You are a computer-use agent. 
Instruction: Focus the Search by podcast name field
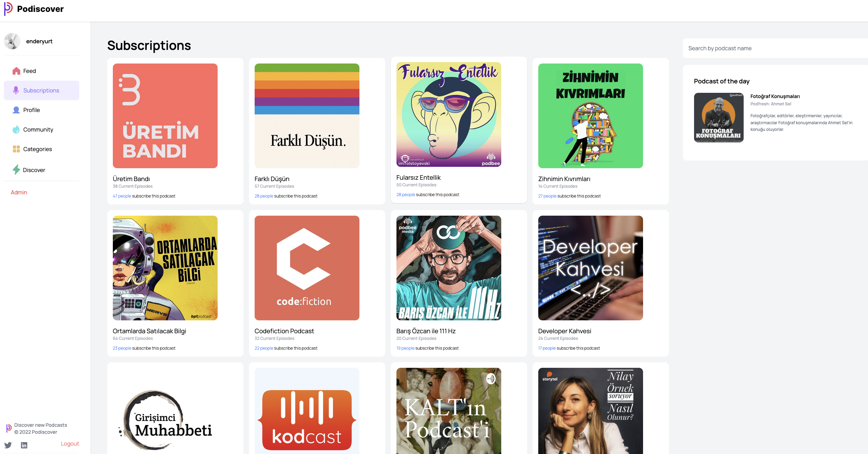point(775,48)
